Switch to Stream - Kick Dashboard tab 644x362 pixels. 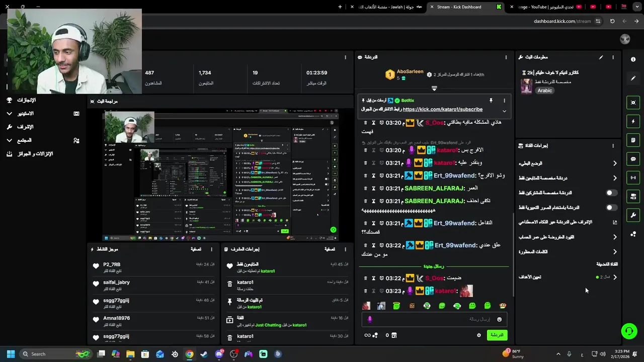[465, 7]
